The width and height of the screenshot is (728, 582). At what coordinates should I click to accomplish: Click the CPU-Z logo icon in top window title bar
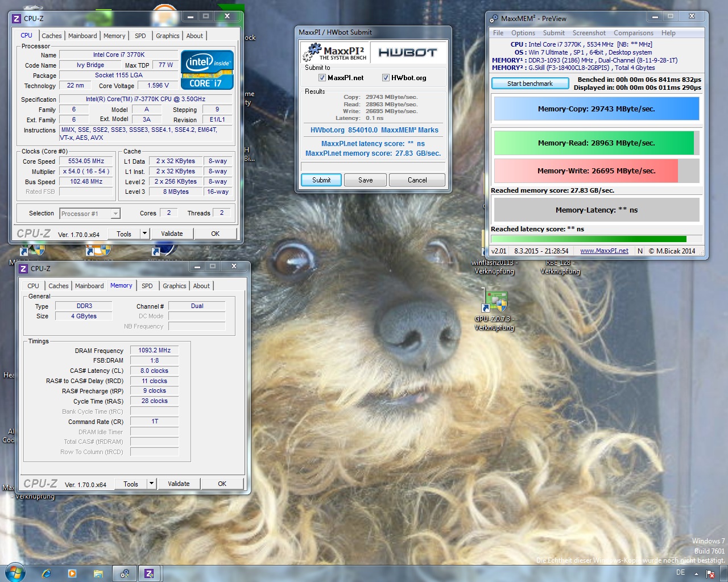(16, 18)
